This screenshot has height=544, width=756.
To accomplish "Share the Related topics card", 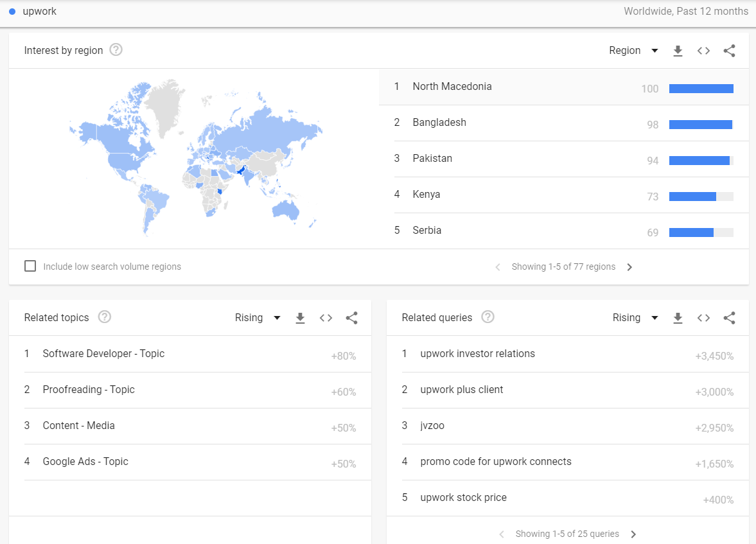I will pos(351,318).
